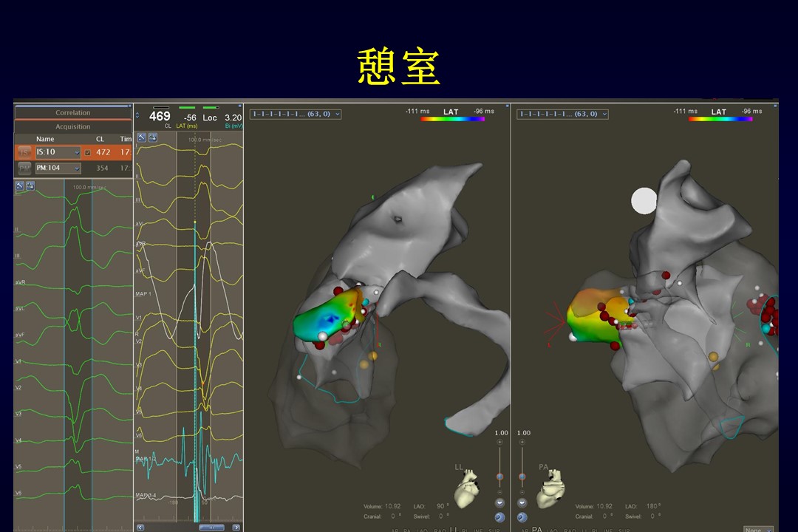This screenshot has width=798, height=532.
Task: Select the 354 CL value in PM row
Action: click(102, 168)
